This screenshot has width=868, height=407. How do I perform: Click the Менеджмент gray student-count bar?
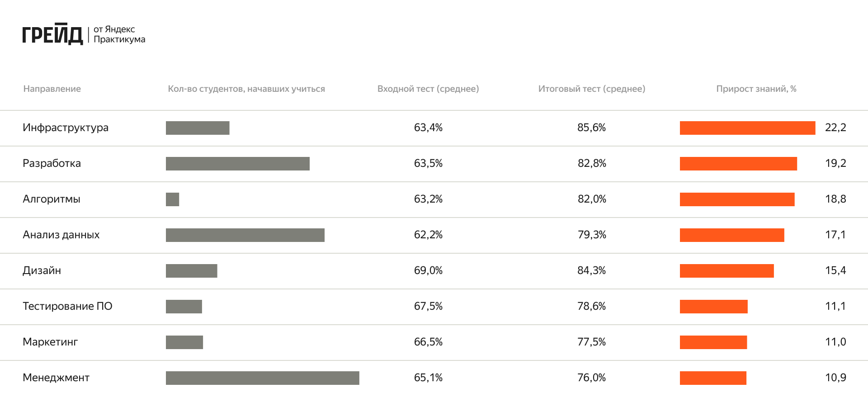262,378
